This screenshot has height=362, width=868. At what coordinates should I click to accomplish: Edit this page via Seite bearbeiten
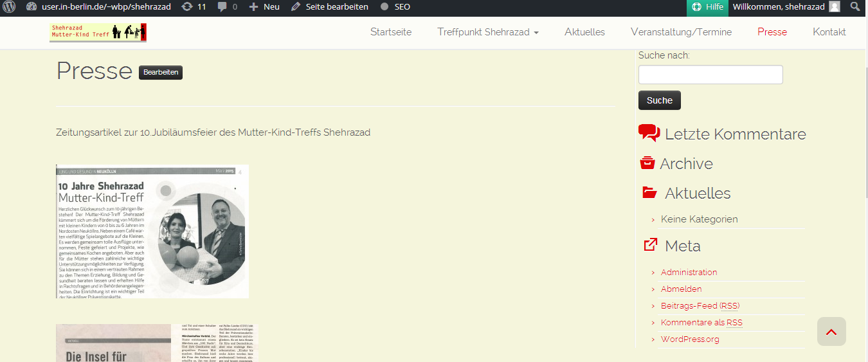(x=330, y=7)
